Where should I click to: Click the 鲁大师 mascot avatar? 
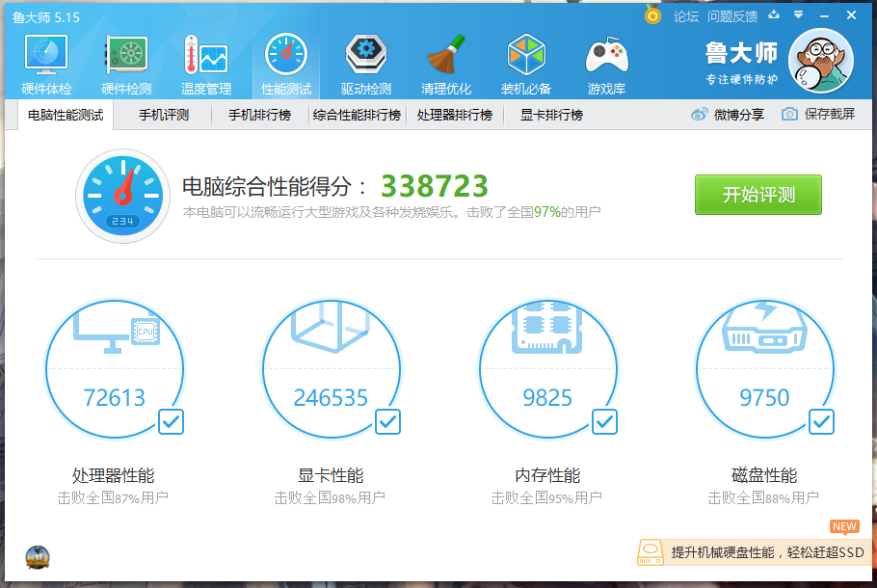820,61
